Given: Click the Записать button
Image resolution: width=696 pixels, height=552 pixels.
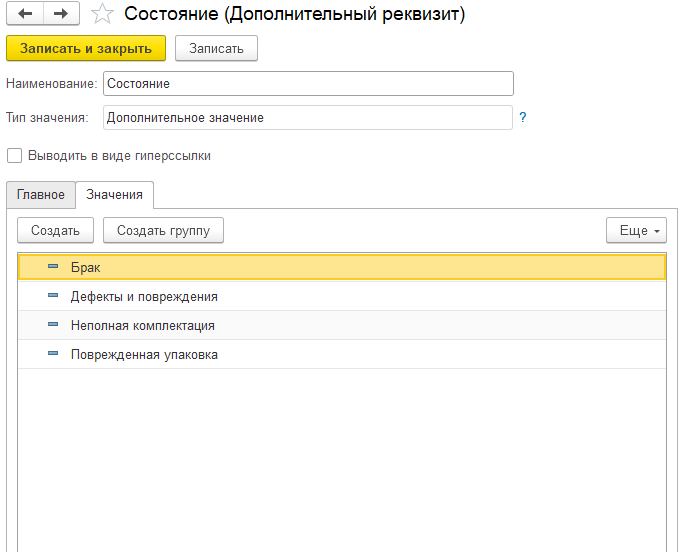Looking at the screenshot, I should point(216,48).
